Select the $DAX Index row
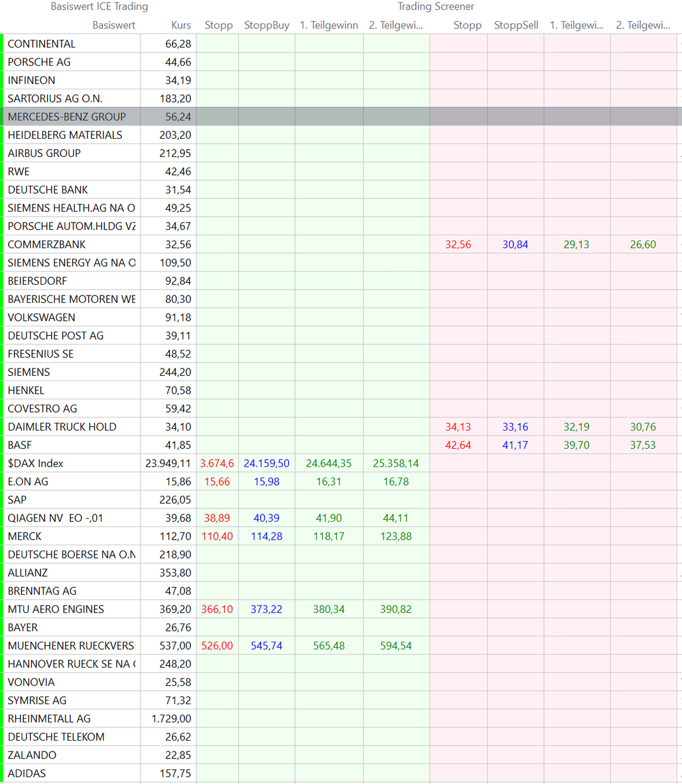This screenshot has width=682, height=784. [36, 464]
